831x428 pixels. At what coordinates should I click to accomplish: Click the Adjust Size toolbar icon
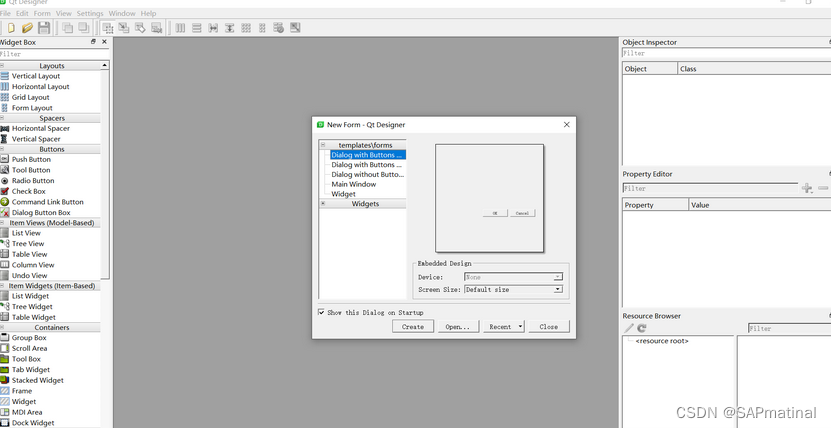coord(295,28)
